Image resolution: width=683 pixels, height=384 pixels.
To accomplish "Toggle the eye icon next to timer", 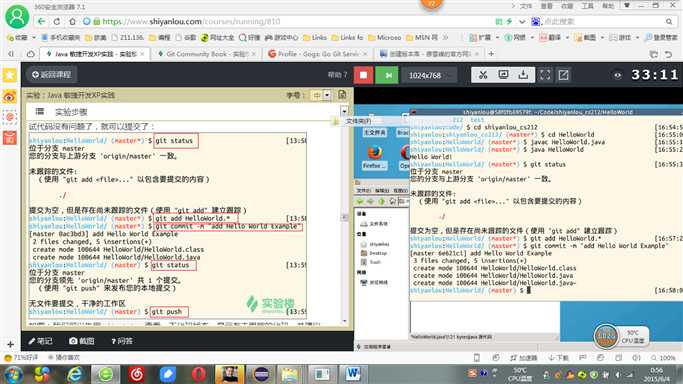I will click(x=617, y=75).
